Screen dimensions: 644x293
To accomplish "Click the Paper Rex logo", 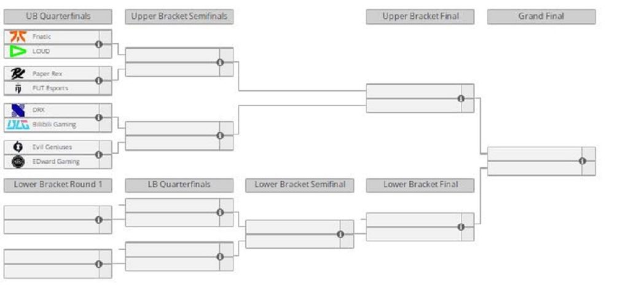I will pos(17,74).
